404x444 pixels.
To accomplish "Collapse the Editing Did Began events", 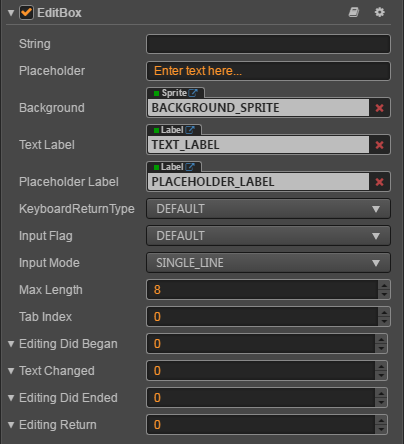I will click(x=11, y=344).
